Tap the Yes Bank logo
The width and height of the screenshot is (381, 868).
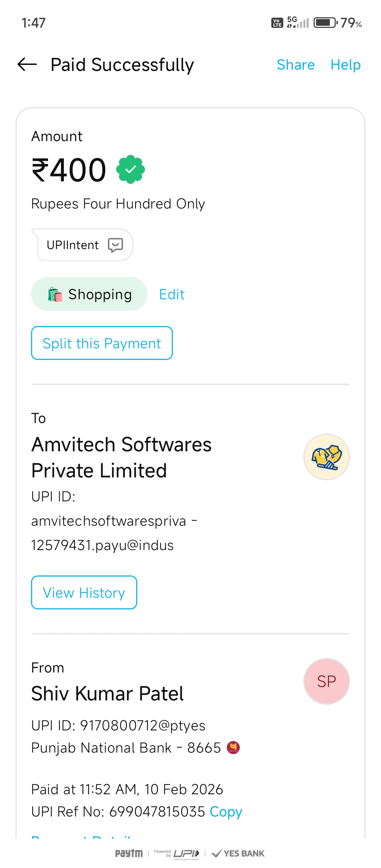click(x=238, y=853)
